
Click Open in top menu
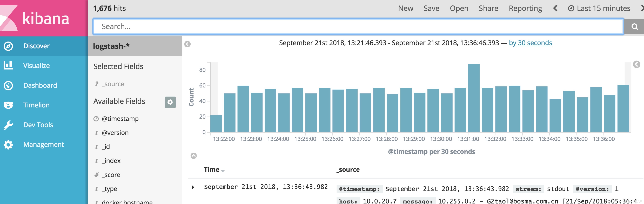pyautogui.click(x=459, y=9)
